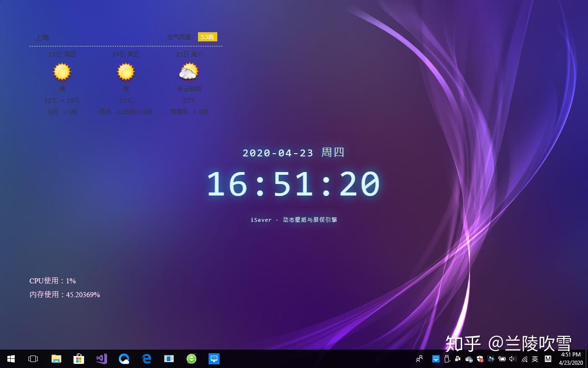This screenshot has height=368, width=588.
Task: Click the iSaver tray icon
Action: click(435, 359)
